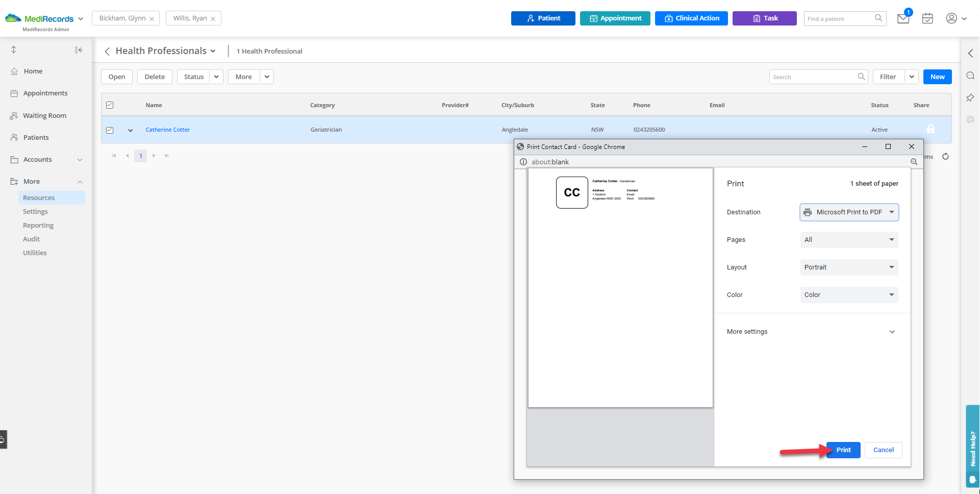Click the Clinical Action button
The height and width of the screenshot is (494, 980).
[691, 18]
